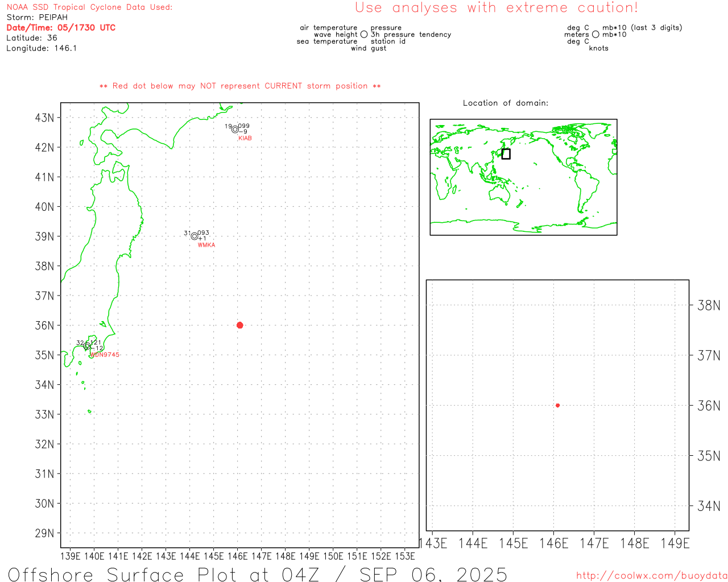Click the 'Longitude: 146.1' text

[x=42, y=48]
